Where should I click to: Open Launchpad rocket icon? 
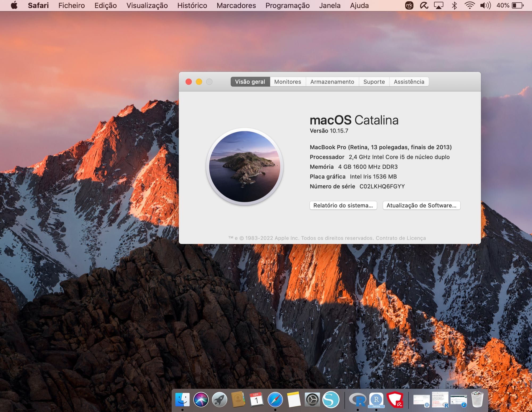tap(219, 399)
